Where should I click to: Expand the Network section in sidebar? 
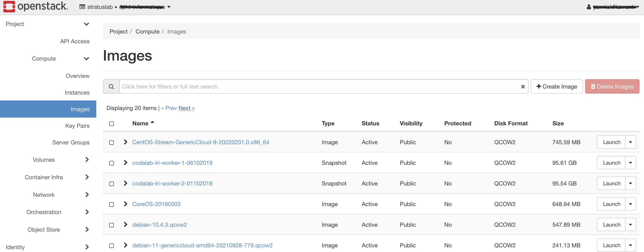87,195
